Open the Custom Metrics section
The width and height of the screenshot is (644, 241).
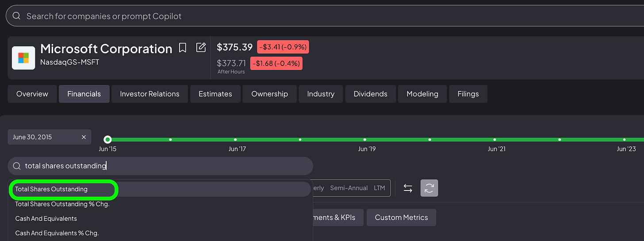point(401,218)
